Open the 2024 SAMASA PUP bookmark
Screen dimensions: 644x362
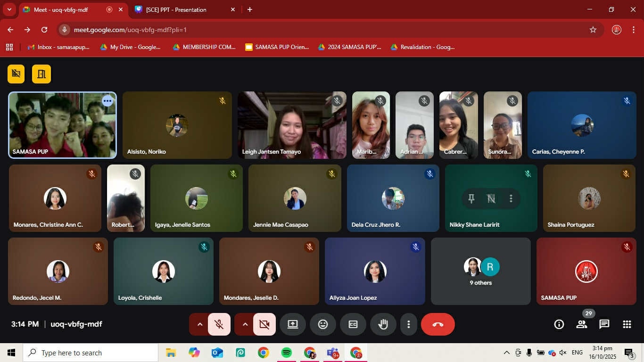point(349,47)
